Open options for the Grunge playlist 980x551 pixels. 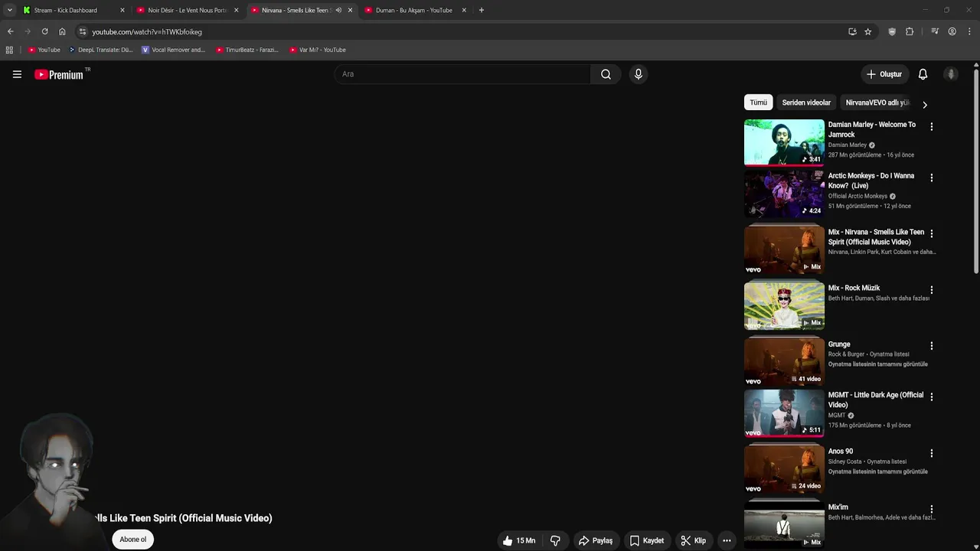pos(931,346)
